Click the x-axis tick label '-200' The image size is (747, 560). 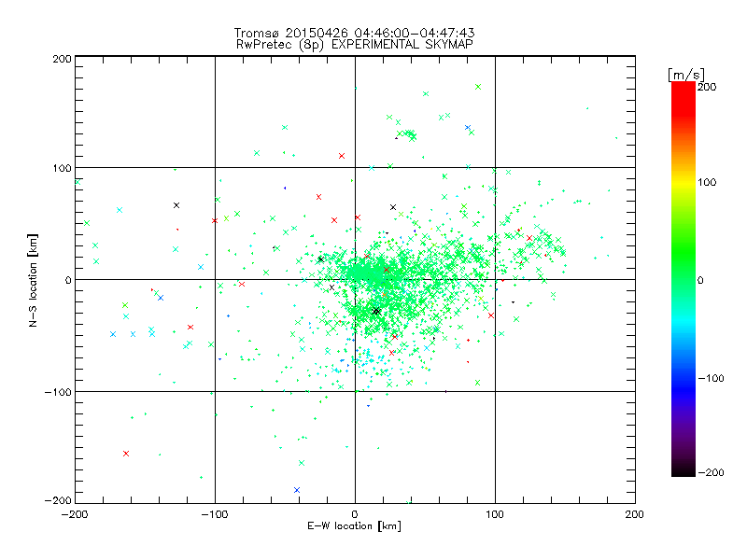[75, 514]
